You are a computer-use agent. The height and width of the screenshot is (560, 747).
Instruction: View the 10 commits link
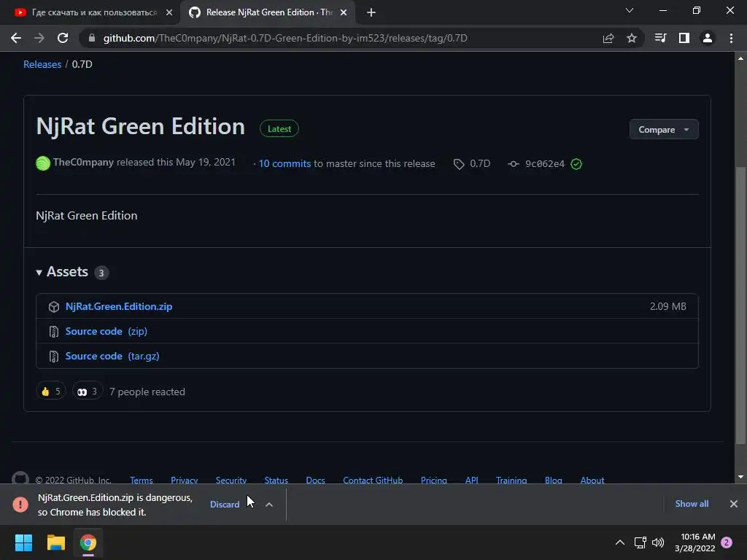[285, 164]
